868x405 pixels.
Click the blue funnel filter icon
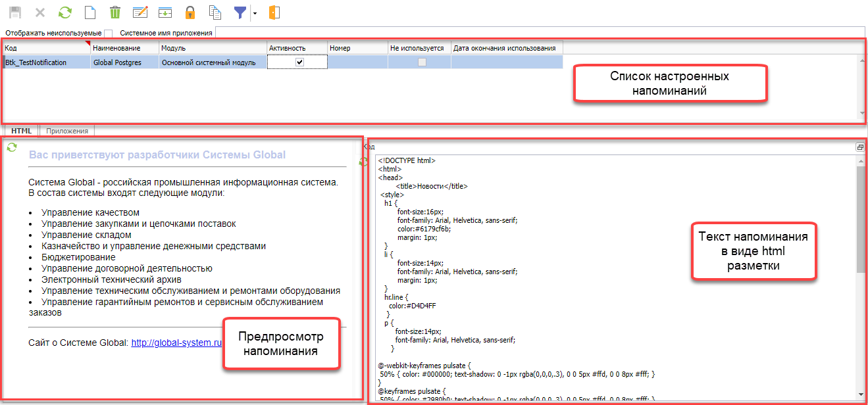coord(241,12)
